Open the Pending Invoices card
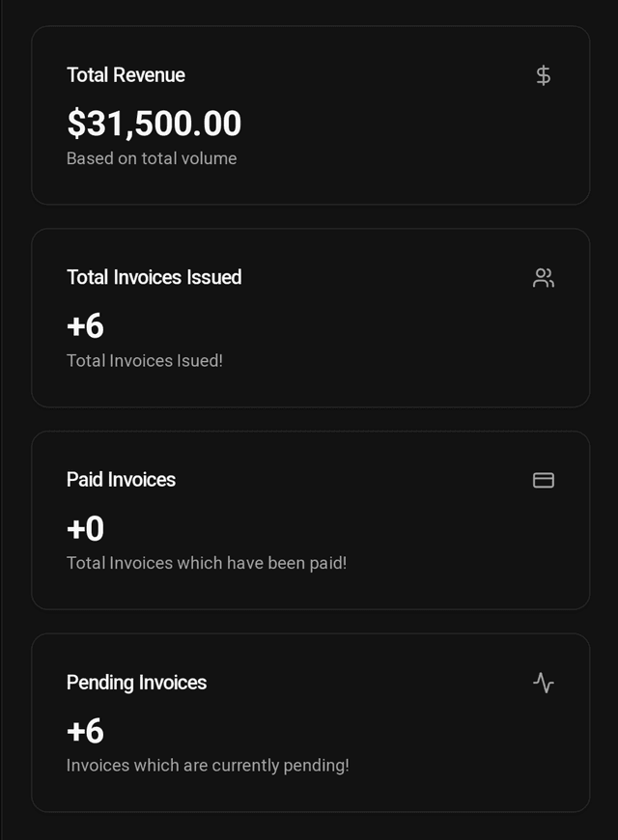This screenshot has height=840, width=618. pyautogui.click(x=311, y=722)
